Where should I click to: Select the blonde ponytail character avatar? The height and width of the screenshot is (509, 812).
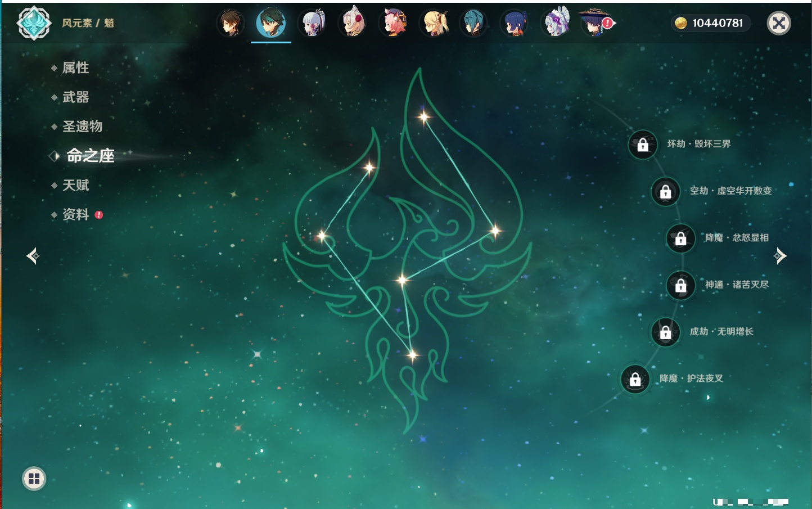tap(434, 23)
